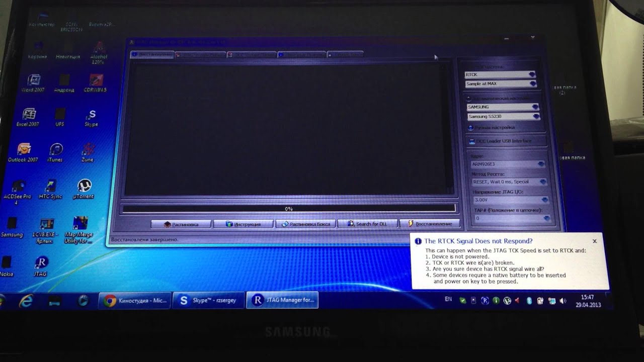Image resolution: width=644 pixels, height=362 pixels.
Task: Open the RTCK speed dropdown
Action: [x=501, y=74]
